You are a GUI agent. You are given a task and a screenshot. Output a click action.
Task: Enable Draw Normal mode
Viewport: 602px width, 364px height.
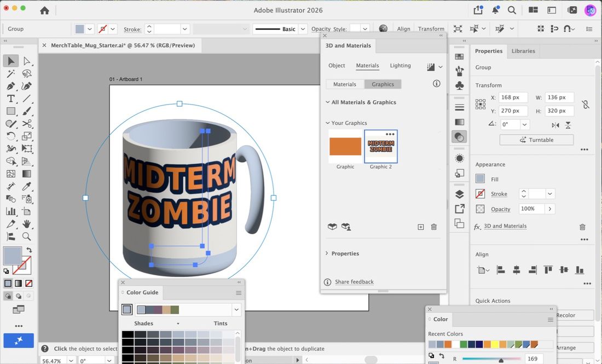click(8, 296)
